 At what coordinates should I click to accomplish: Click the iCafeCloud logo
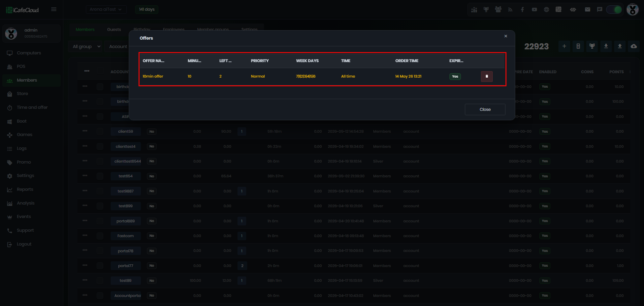click(x=22, y=10)
